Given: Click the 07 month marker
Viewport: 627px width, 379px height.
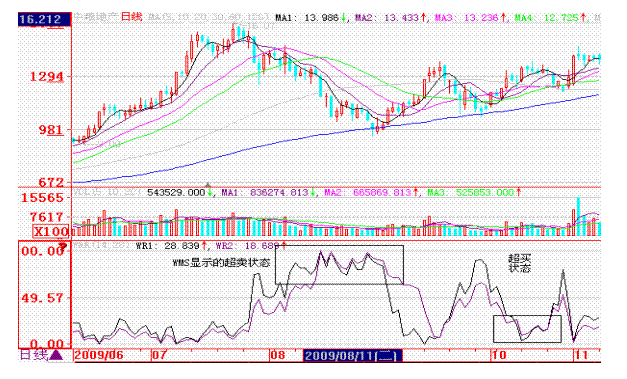Looking at the screenshot, I should (x=159, y=355).
